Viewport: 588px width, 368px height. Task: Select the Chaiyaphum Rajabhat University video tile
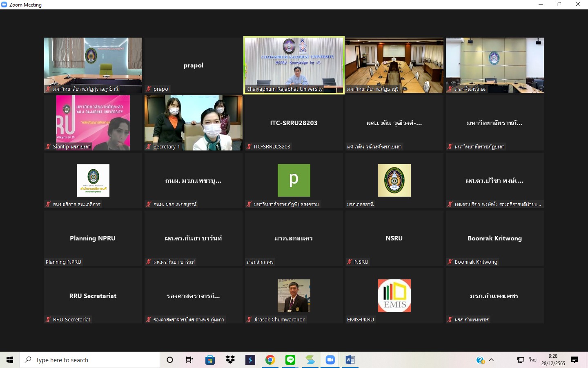coord(294,65)
